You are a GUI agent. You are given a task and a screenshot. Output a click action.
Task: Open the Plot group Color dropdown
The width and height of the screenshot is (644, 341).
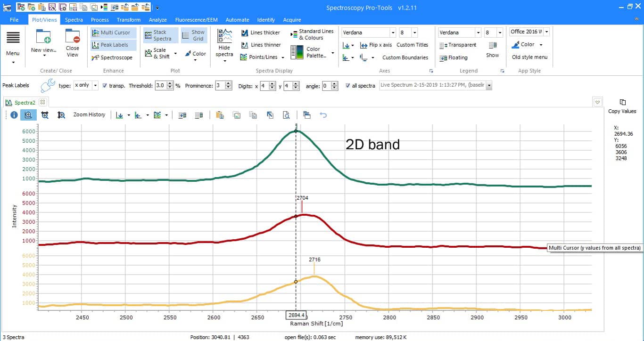[x=195, y=54]
